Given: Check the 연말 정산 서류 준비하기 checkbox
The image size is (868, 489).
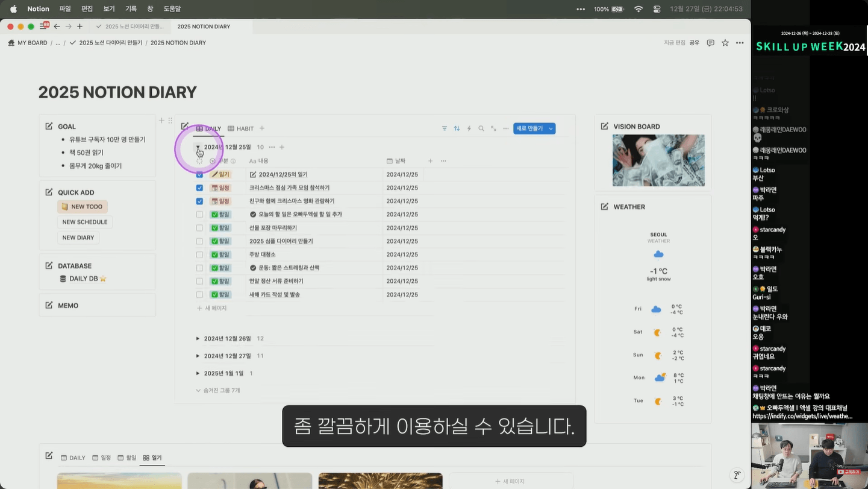Looking at the screenshot, I should (199, 281).
